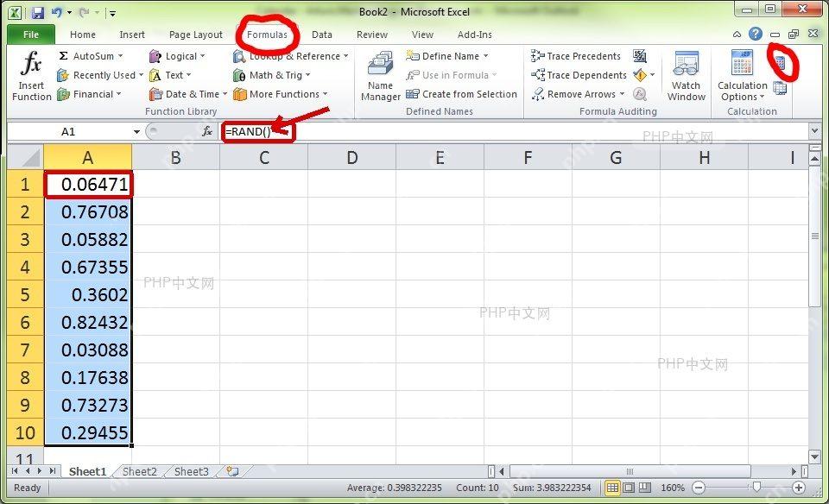Select the column E header
Image resolution: width=829 pixels, height=504 pixels.
(x=440, y=157)
